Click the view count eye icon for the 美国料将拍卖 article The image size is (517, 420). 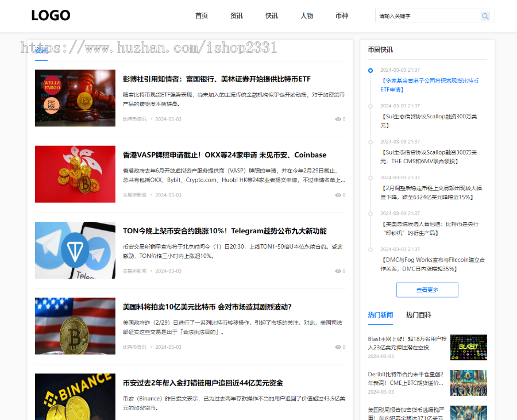click(338, 347)
